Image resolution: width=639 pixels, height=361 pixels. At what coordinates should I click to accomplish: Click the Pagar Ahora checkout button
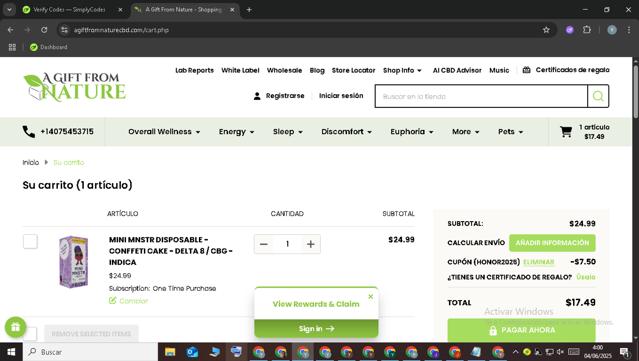[x=521, y=330]
